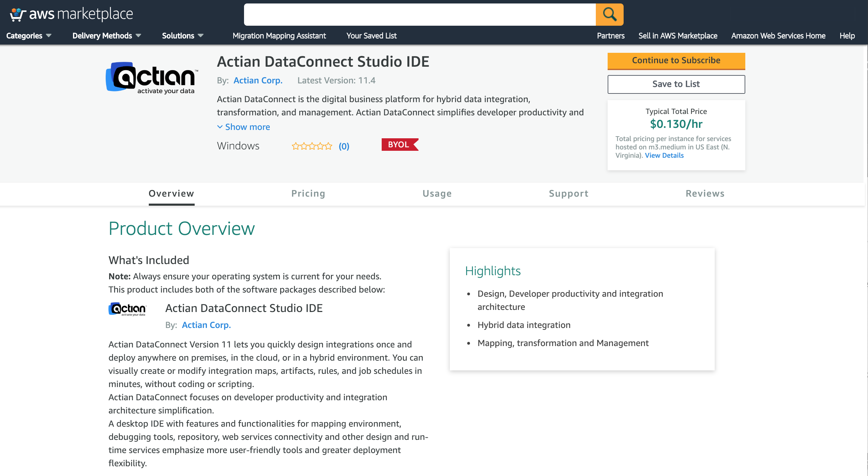868x476 pixels.
Task: Click the red BYOL badge
Action: pyautogui.click(x=399, y=145)
